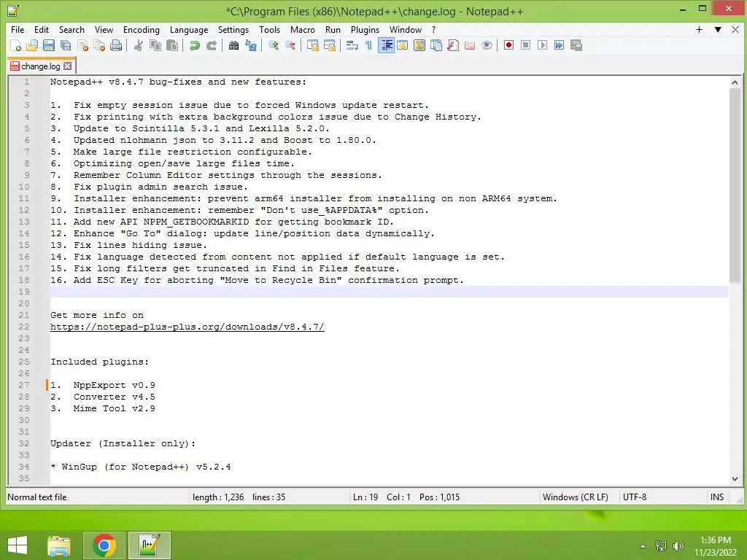747x560 pixels.
Task: Click the Copy toolbar icon
Action: click(x=155, y=45)
